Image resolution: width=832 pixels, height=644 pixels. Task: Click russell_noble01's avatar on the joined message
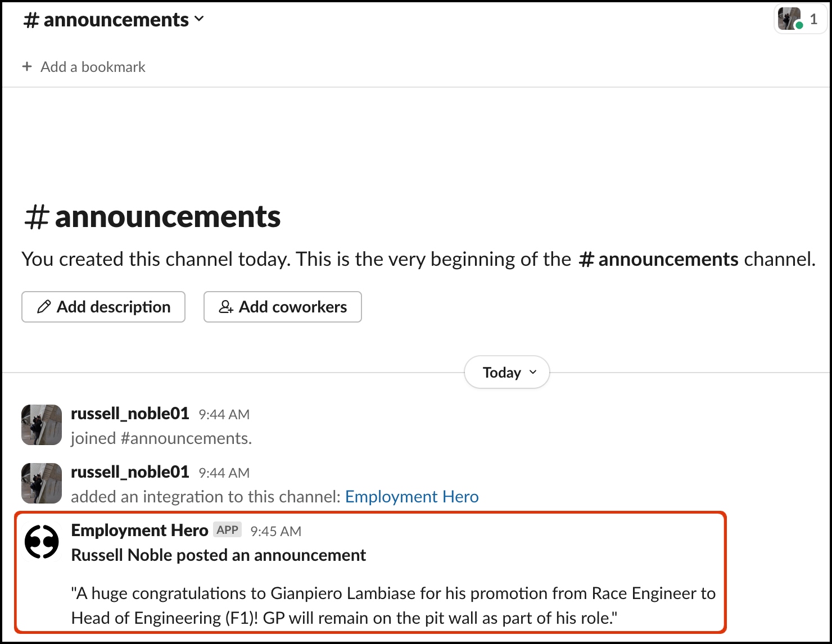(42, 425)
